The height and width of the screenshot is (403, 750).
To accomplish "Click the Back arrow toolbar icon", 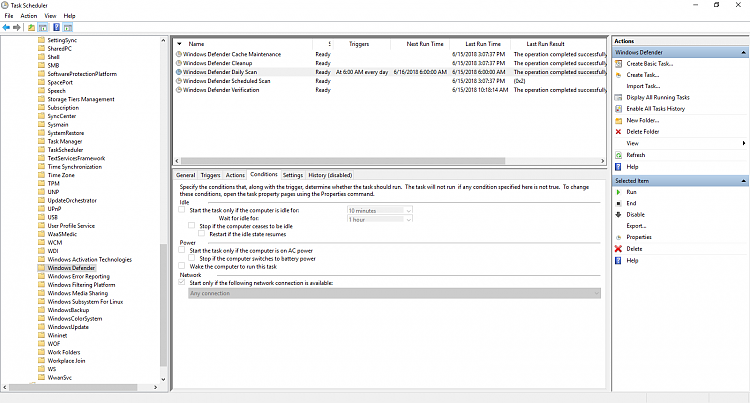I will coord(6,27).
